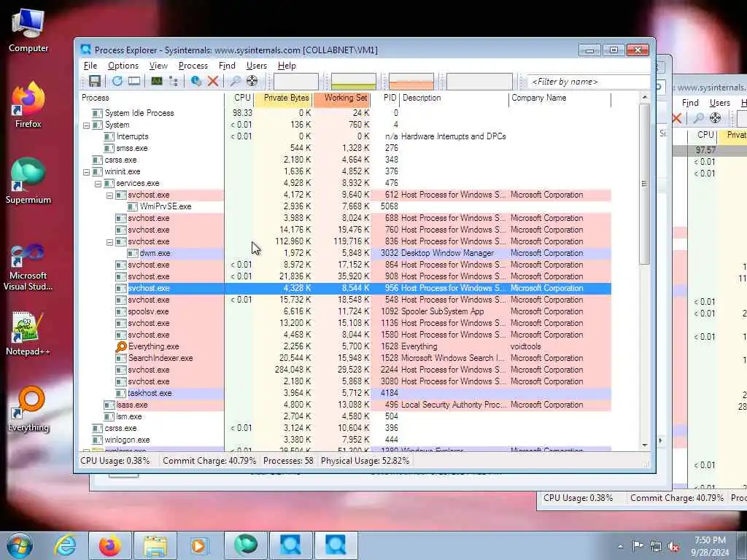Open the File menu
Screen dimensions: 747x560
pyautogui.click(x=90, y=66)
